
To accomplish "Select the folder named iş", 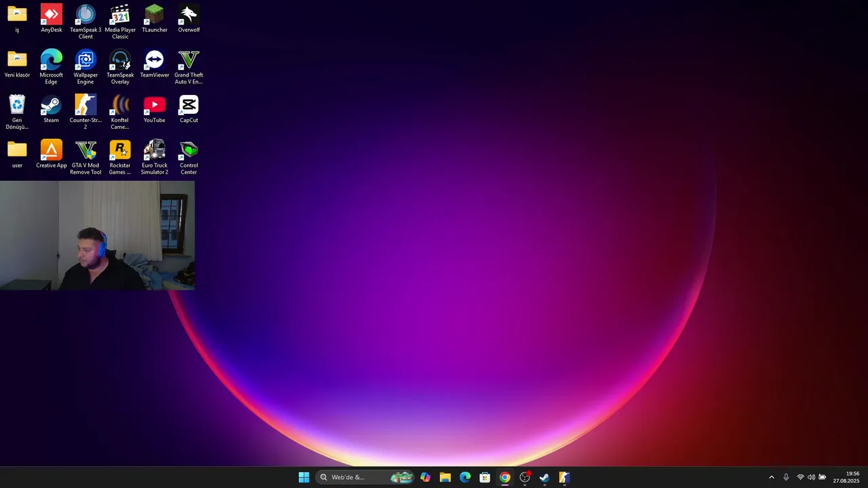I will 17,18.
